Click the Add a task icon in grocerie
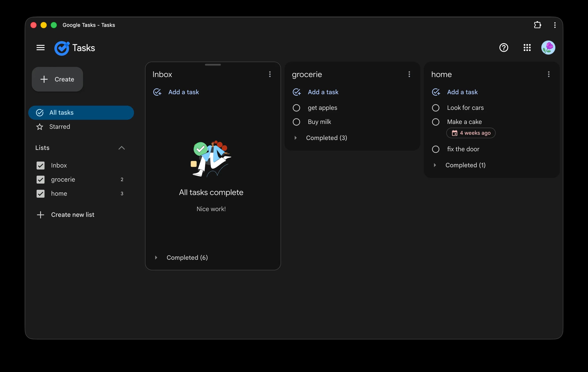The height and width of the screenshot is (372, 588). 296,92
